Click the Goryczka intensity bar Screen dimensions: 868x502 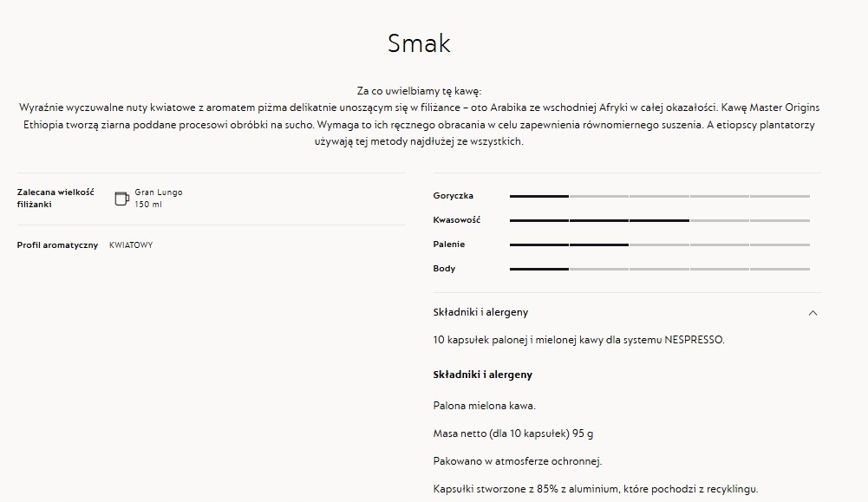[659, 197]
